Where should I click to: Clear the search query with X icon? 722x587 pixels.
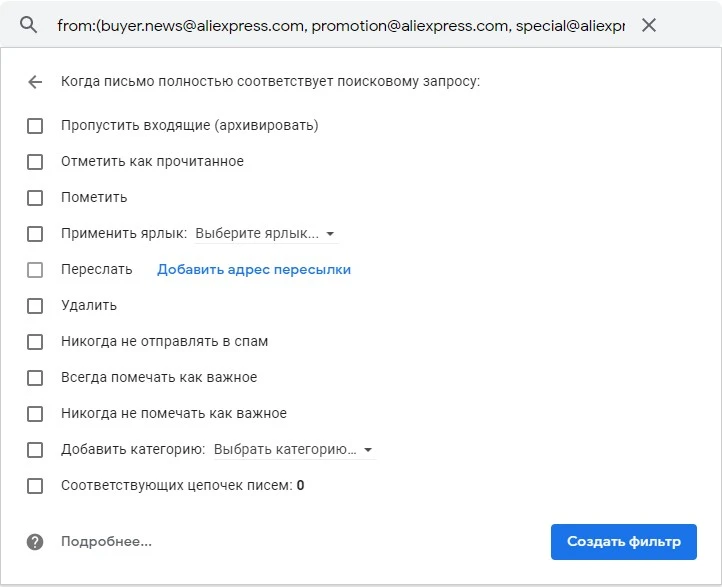point(649,25)
